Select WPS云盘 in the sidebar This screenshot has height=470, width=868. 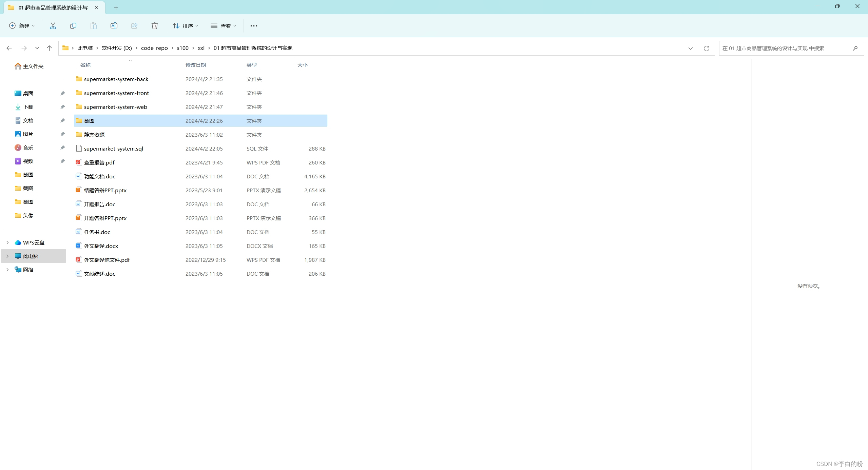tap(34, 242)
